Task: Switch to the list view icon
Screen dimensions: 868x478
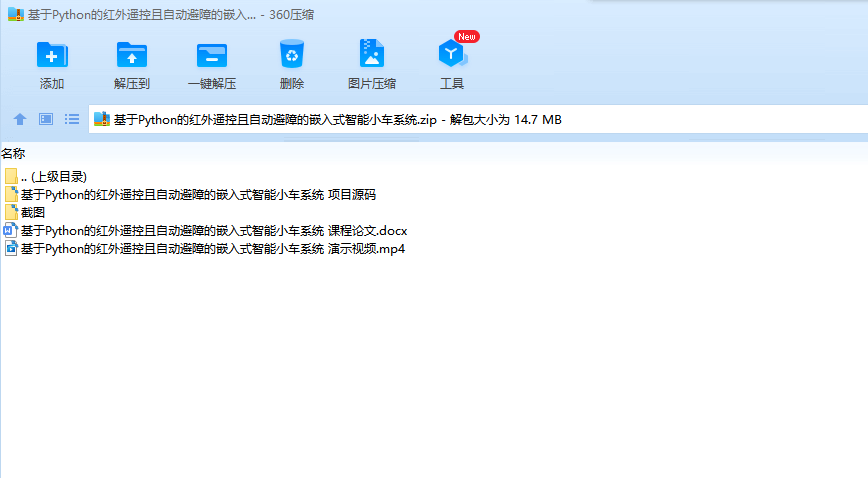Action: point(72,119)
